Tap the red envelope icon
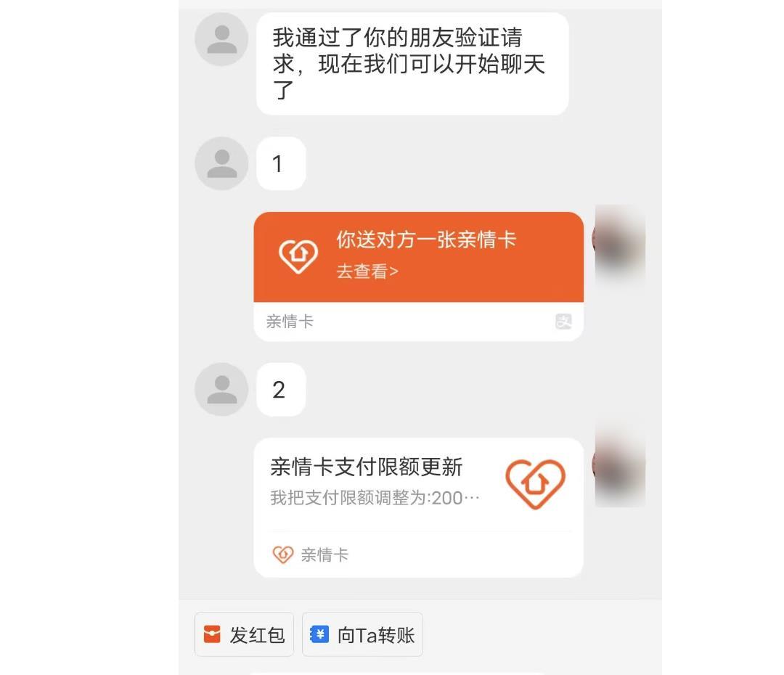Image resolution: width=784 pixels, height=675 pixels. pyautogui.click(x=212, y=634)
